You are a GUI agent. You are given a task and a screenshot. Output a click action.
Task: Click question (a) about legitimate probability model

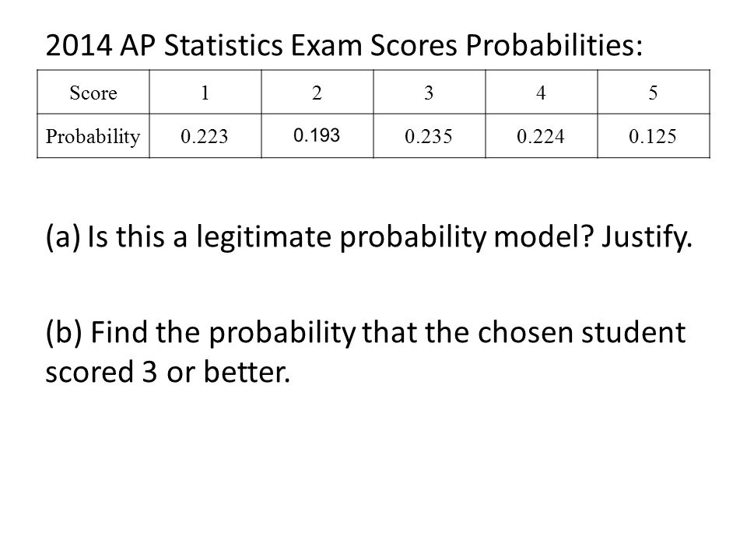[x=368, y=237]
